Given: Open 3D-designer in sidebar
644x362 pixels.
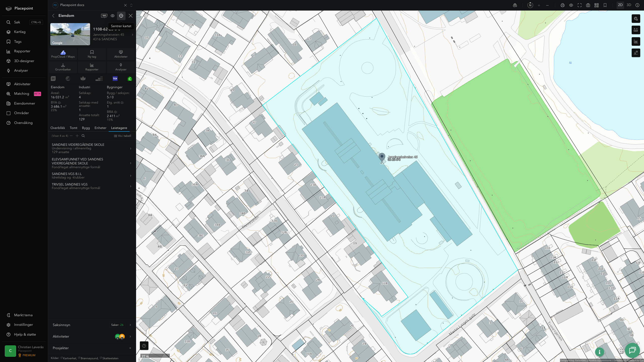Looking at the screenshot, I should (24, 61).
